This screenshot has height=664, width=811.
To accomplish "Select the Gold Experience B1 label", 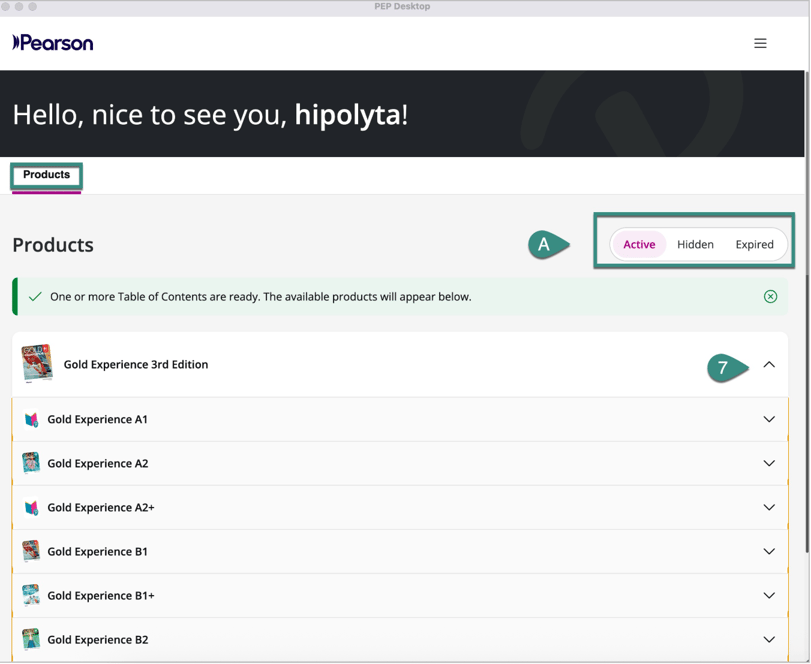I will 98,552.
